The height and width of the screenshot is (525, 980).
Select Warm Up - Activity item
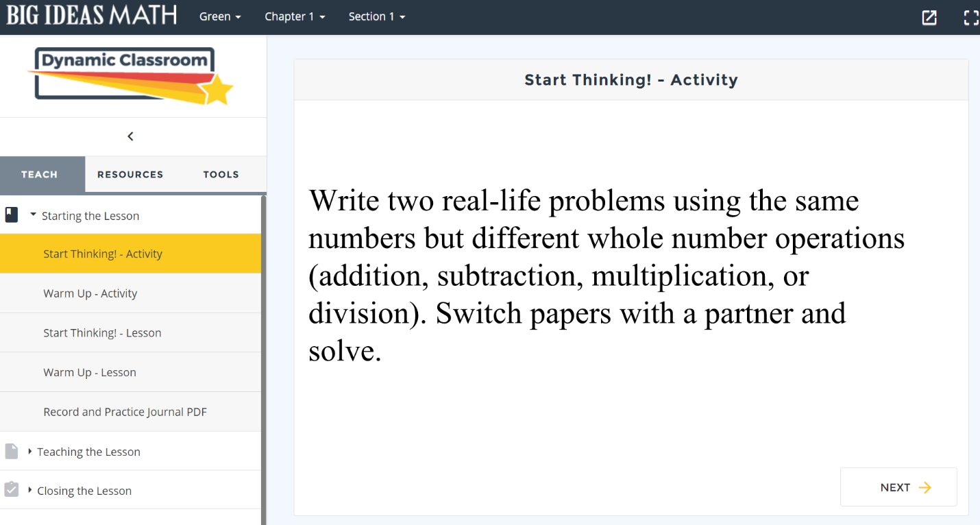click(x=90, y=293)
